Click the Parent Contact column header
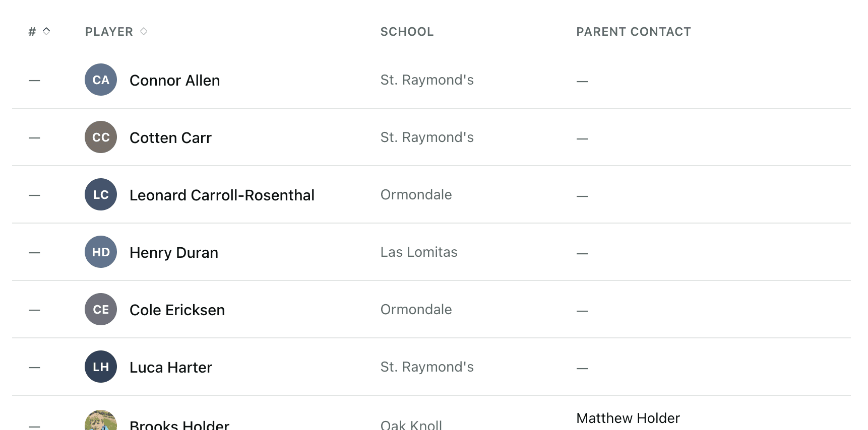This screenshot has height=430, width=868. pos(633,32)
